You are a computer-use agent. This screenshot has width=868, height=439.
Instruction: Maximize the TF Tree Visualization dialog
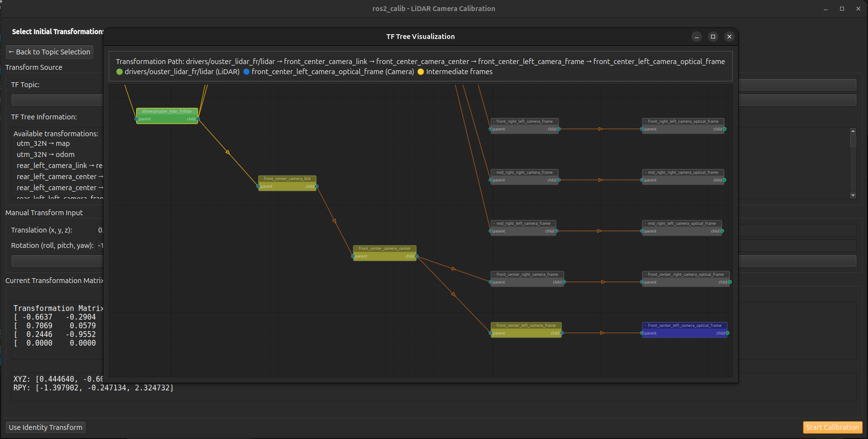pyautogui.click(x=713, y=37)
